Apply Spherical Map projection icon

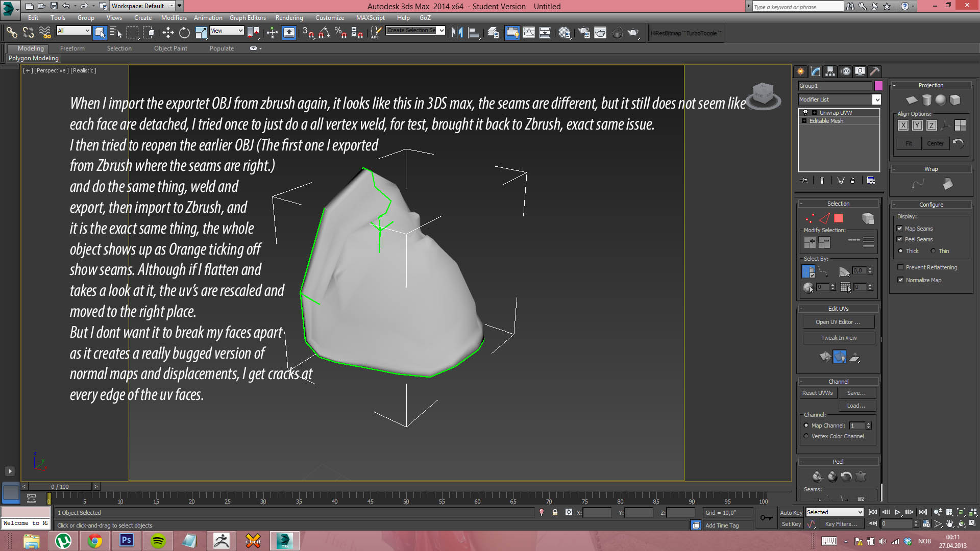(x=941, y=99)
